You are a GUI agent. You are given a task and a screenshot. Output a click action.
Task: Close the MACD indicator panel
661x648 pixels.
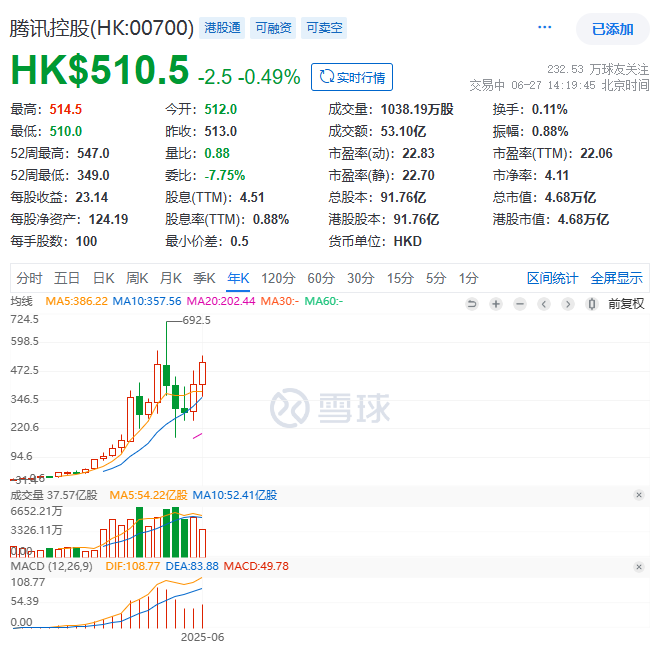pos(639,567)
